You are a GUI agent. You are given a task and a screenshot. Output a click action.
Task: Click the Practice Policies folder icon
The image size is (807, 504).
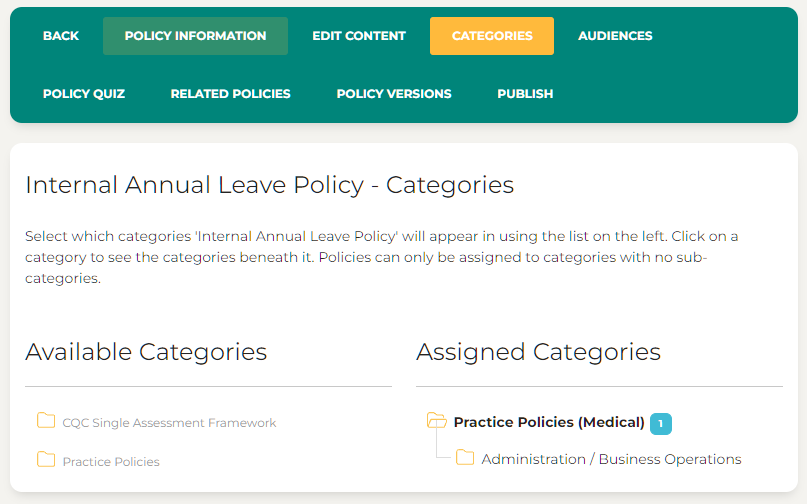[46, 460]
